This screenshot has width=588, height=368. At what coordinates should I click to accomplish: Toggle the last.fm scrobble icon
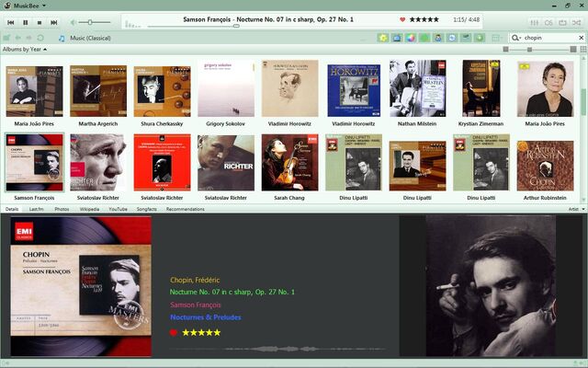pyautogui.click(x=548, y=23)
